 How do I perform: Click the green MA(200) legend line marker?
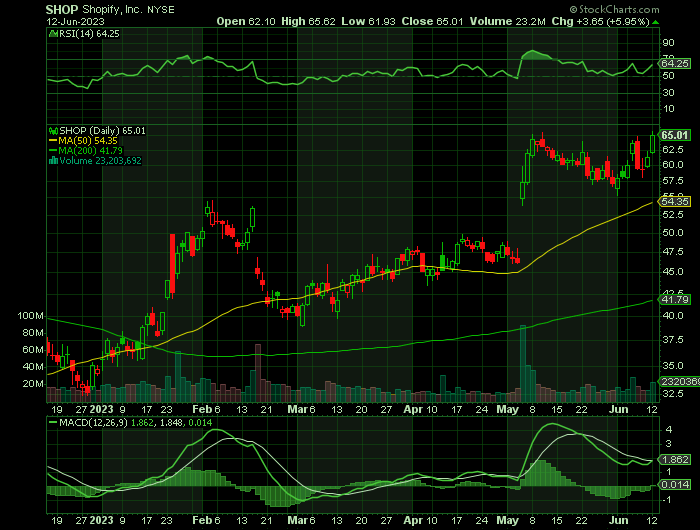point(53,150)
